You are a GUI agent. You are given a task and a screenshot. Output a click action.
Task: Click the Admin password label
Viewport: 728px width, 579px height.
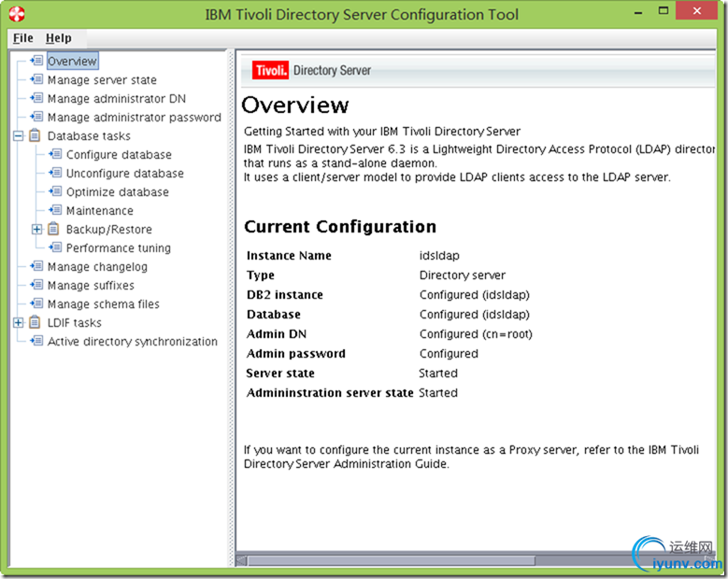(x=295, y=354)
